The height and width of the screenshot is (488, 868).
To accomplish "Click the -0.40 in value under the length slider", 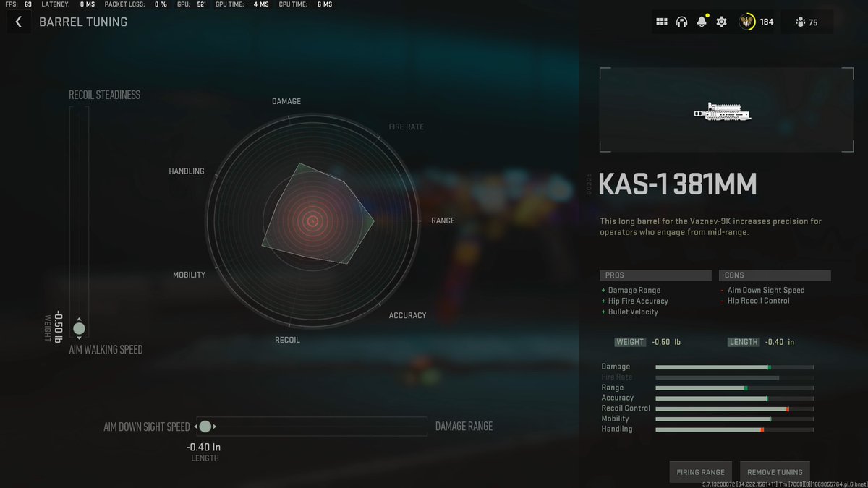I will 203,447.
